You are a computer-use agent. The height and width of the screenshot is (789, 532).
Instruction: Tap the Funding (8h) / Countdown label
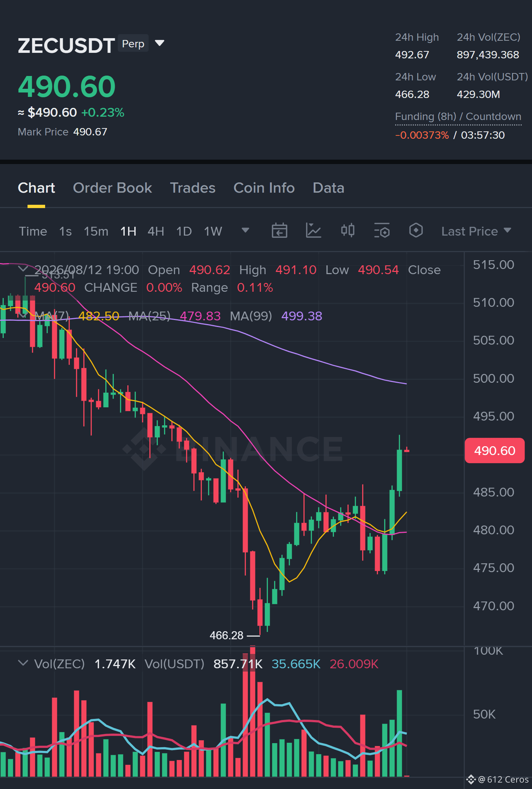click(458, 117)
